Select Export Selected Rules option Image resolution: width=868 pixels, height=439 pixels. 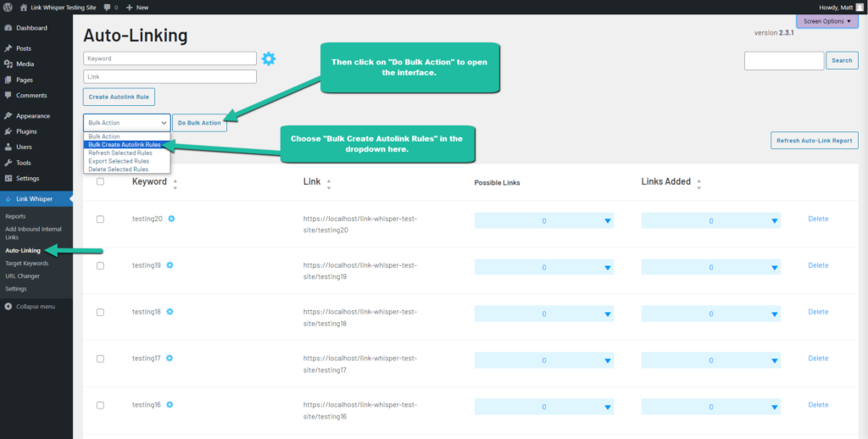127,161
